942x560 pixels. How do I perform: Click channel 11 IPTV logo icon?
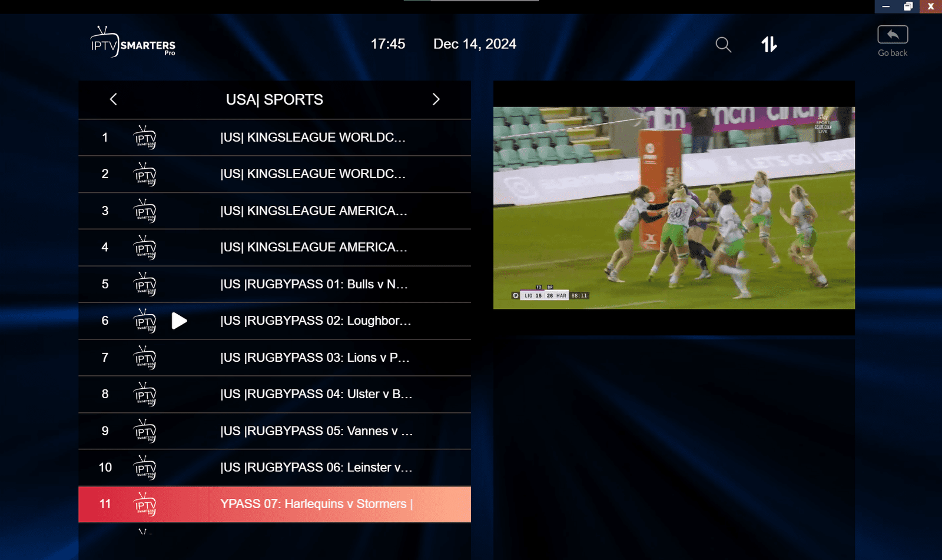(145, 504)
